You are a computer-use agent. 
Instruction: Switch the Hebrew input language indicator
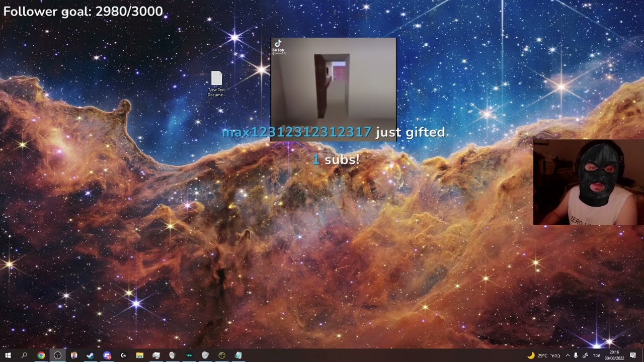click(x=597, y=355)
